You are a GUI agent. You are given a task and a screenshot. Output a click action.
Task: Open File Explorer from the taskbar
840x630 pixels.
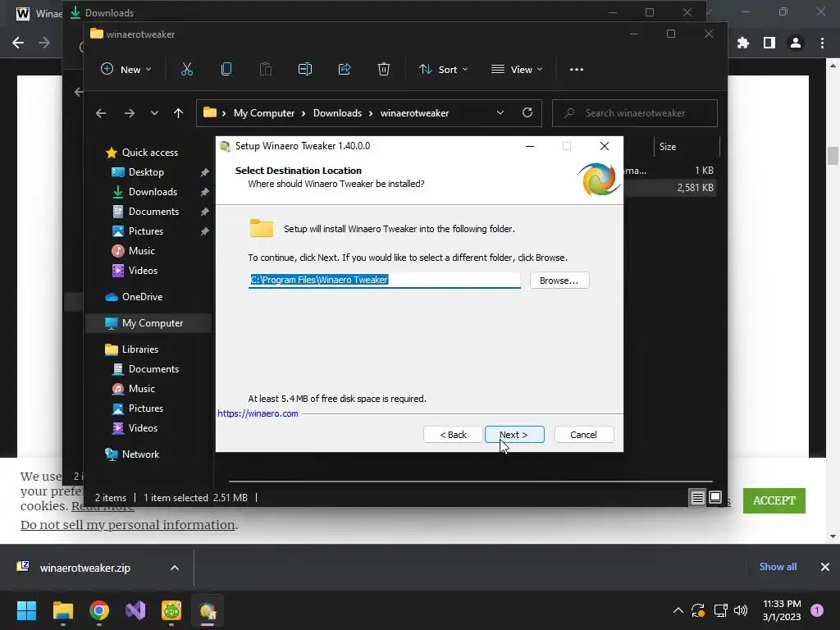[x=62, y=610]
